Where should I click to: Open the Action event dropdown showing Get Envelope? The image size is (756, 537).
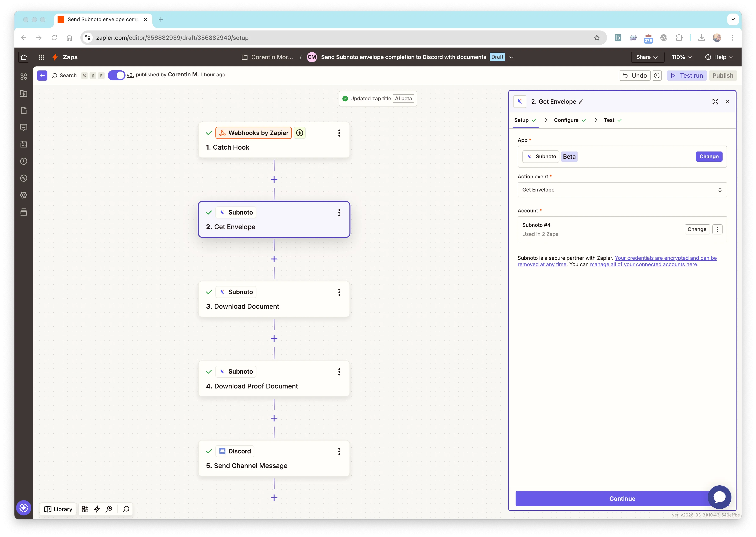(x=622, y=189)
